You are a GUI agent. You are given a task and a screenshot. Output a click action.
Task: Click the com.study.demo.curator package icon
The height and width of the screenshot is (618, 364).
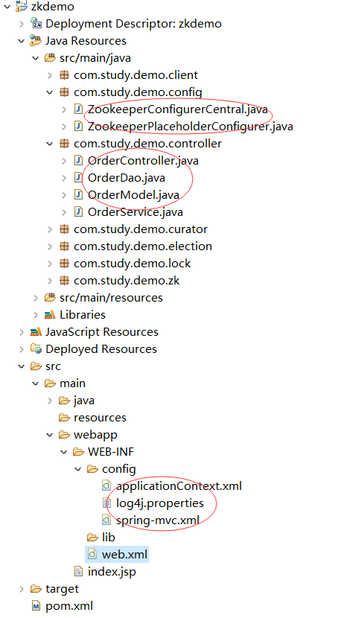[x=64, y=229]
